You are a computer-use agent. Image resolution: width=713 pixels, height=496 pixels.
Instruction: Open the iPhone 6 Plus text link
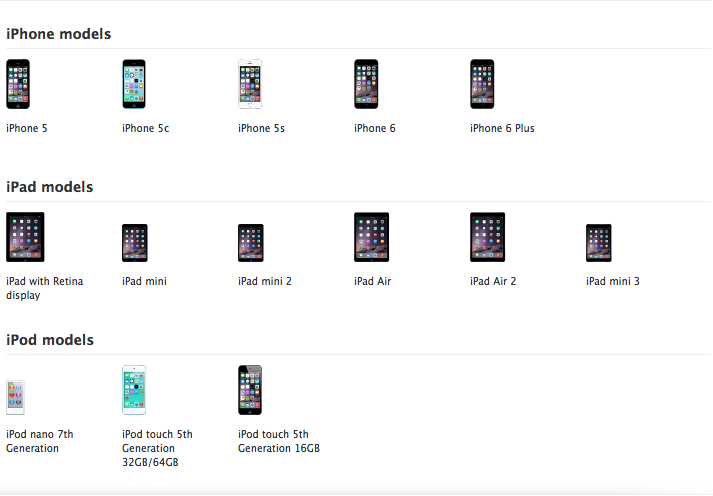coord(502,128)
